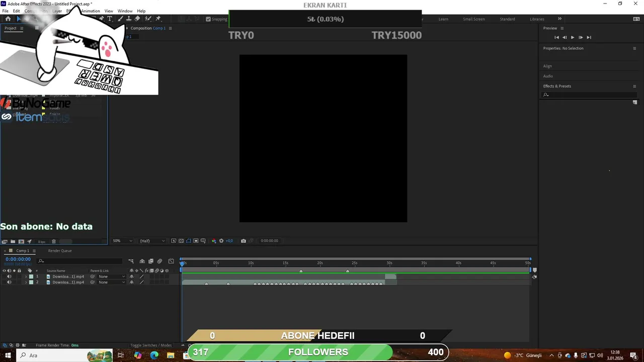Open the show channel color icon
This screenshot has height=362, width=644.
[213, 241]
